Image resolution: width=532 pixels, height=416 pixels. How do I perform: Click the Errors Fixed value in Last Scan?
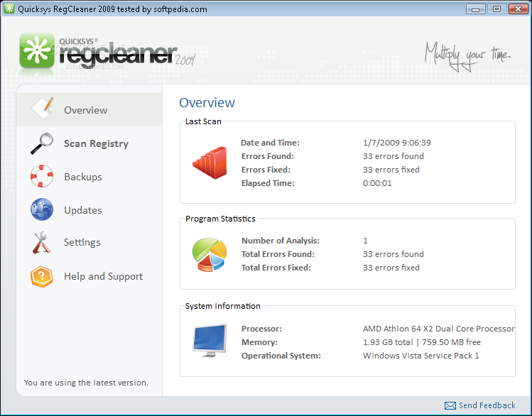pyautogui.click(x=391, y=170)
